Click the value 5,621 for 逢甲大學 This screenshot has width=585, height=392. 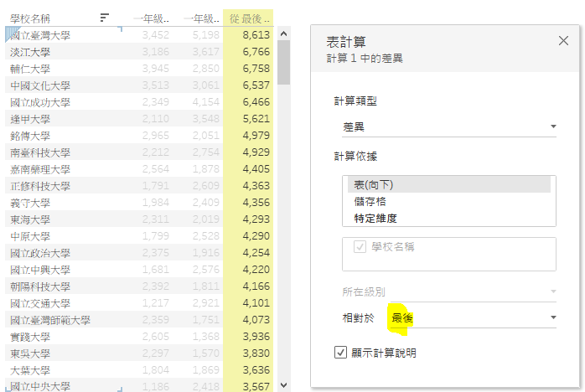click(x=256, y=119)
